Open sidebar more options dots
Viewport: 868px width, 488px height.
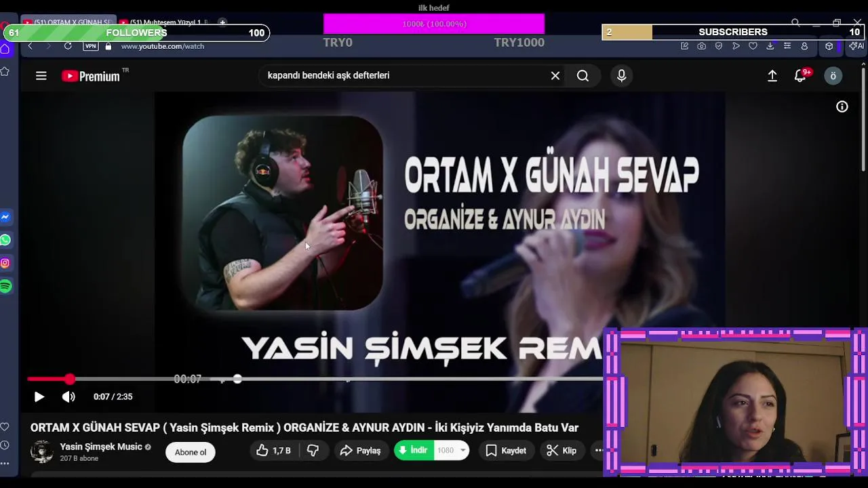point(5,464)
